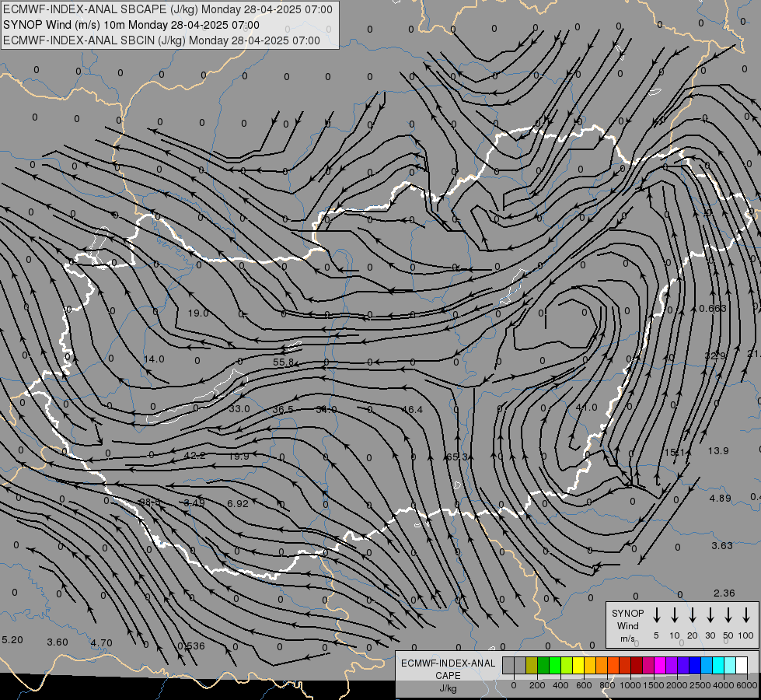Click the 800 tick label on CAPE scale

pyautogui.click(x=607, y=685)
